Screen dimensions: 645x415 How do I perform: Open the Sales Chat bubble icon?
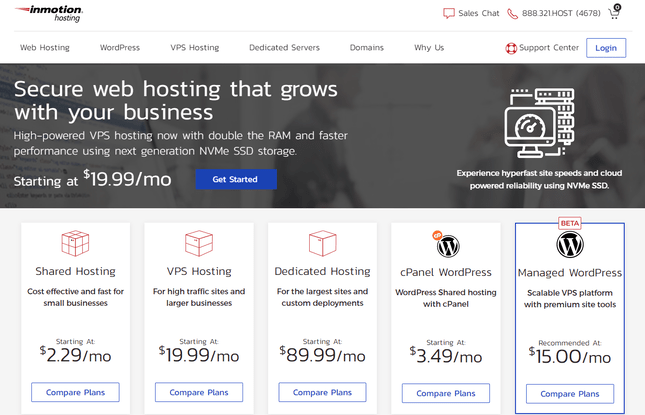(448, 14)
